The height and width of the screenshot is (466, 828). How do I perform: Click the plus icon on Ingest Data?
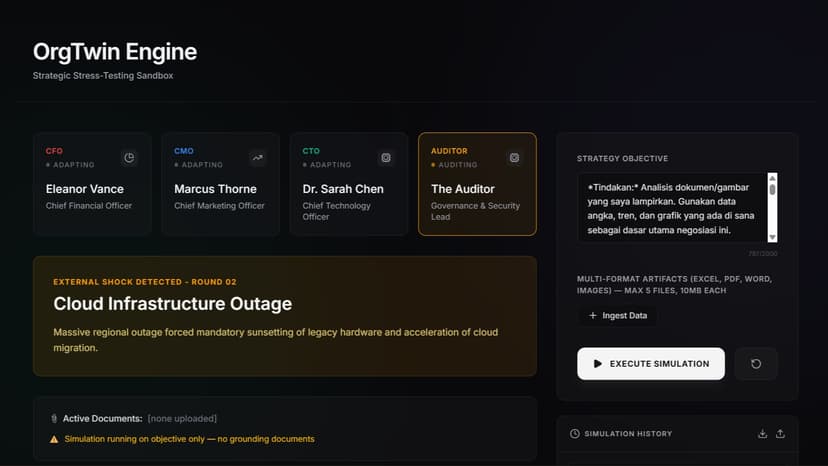tap(592, 315)
